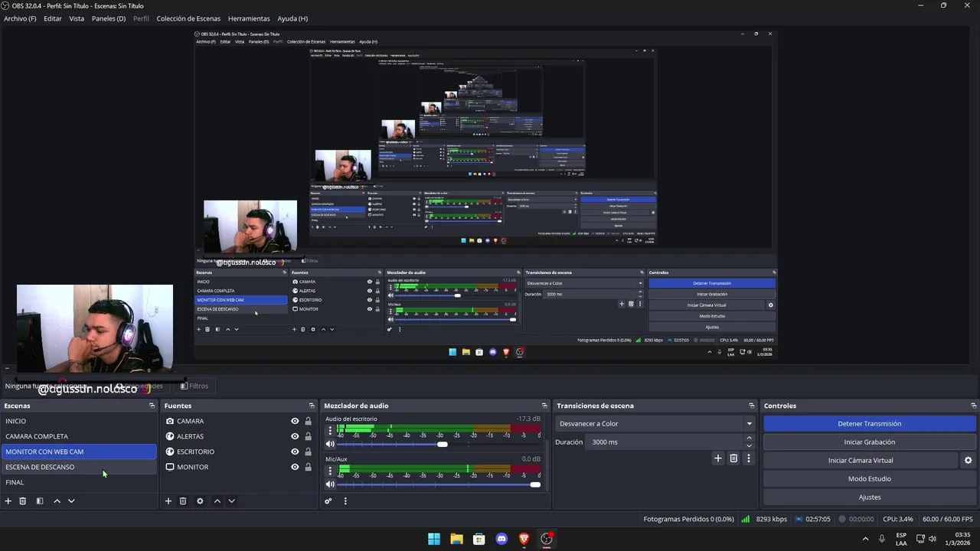Open Mic/Aux options three dots
Screen dimensions: 980x551
tap(331, 471)
